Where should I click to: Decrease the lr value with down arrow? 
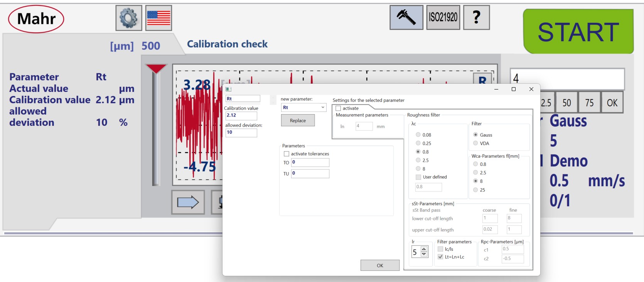424,254
